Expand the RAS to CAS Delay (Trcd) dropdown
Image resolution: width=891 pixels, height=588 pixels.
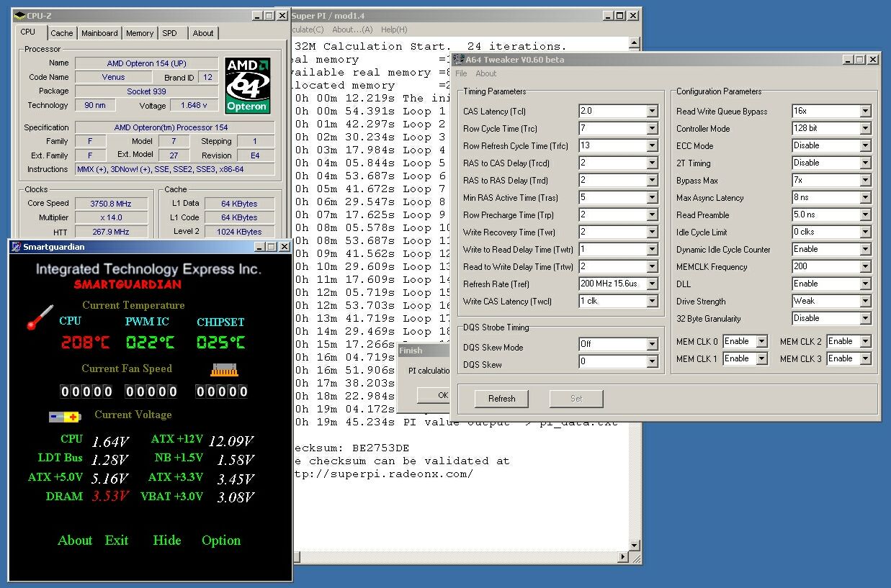point(652,163)
